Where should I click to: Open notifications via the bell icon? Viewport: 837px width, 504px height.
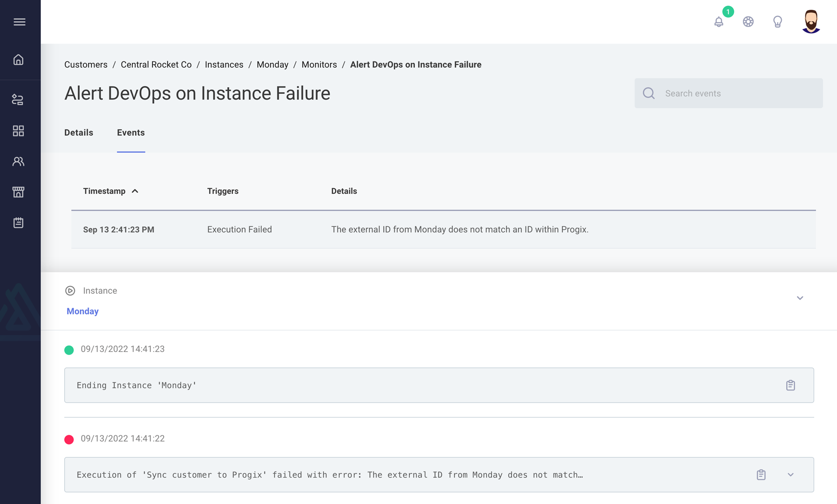point(718,21)
